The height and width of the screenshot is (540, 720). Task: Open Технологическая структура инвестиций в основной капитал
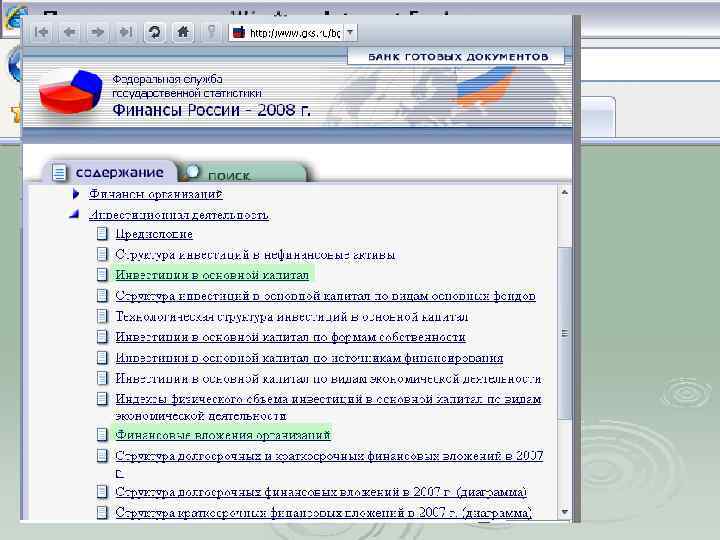point(292,317)
